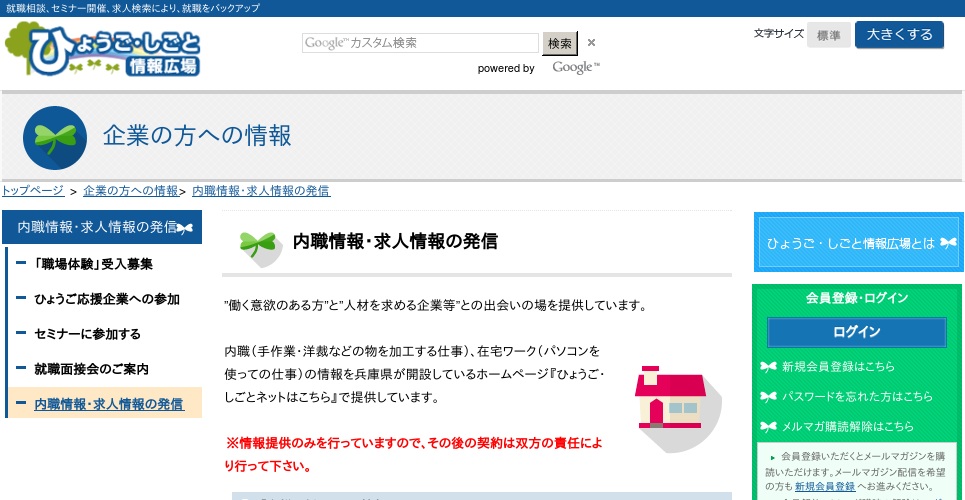Open 就職面接会のご案内 from the sidebar
Viewport: 965px width, 500px height.
91,369
